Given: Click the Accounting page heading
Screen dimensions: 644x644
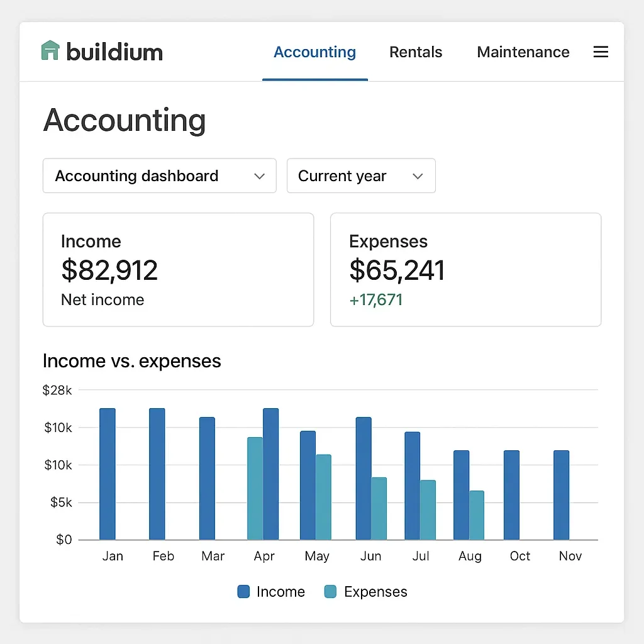Looking at the screenshot, I should coord(125,120).
